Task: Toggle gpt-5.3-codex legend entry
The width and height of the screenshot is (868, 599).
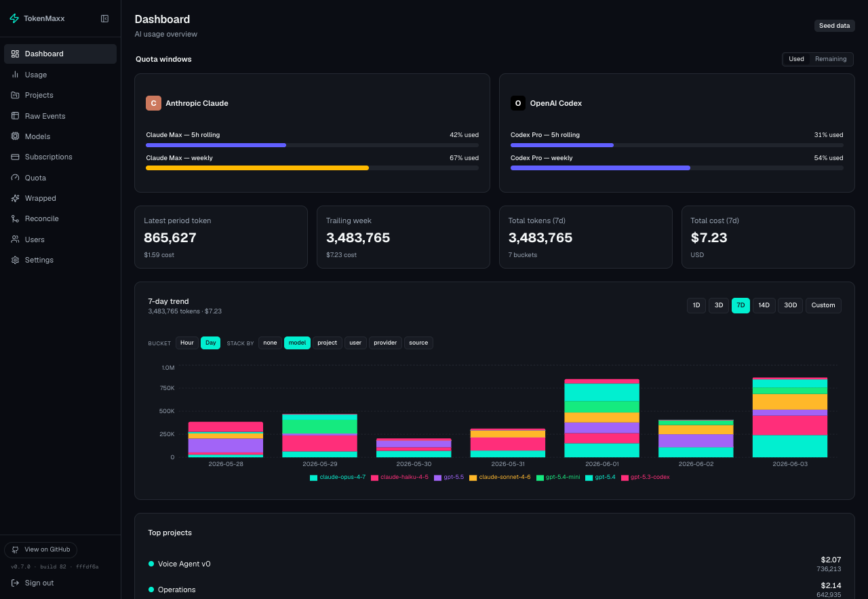Action: click(x=646, y=478)
